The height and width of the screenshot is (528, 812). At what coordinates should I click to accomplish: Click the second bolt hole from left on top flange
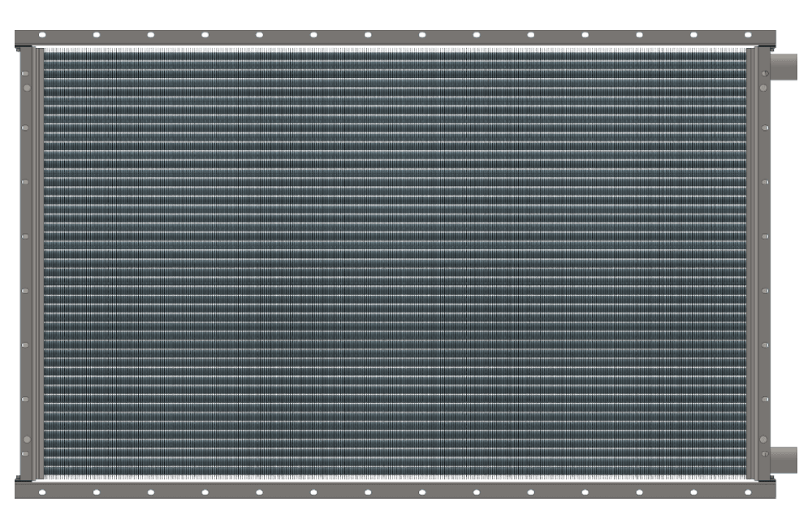(97, 35)
